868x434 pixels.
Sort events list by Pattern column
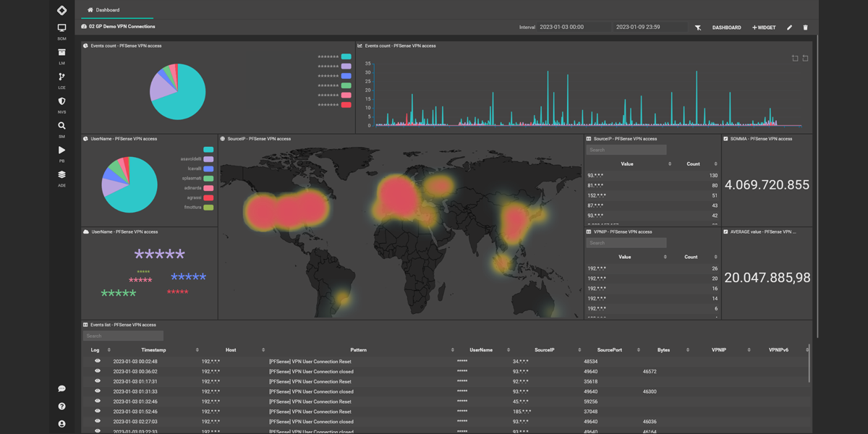[x=358, y=350]
